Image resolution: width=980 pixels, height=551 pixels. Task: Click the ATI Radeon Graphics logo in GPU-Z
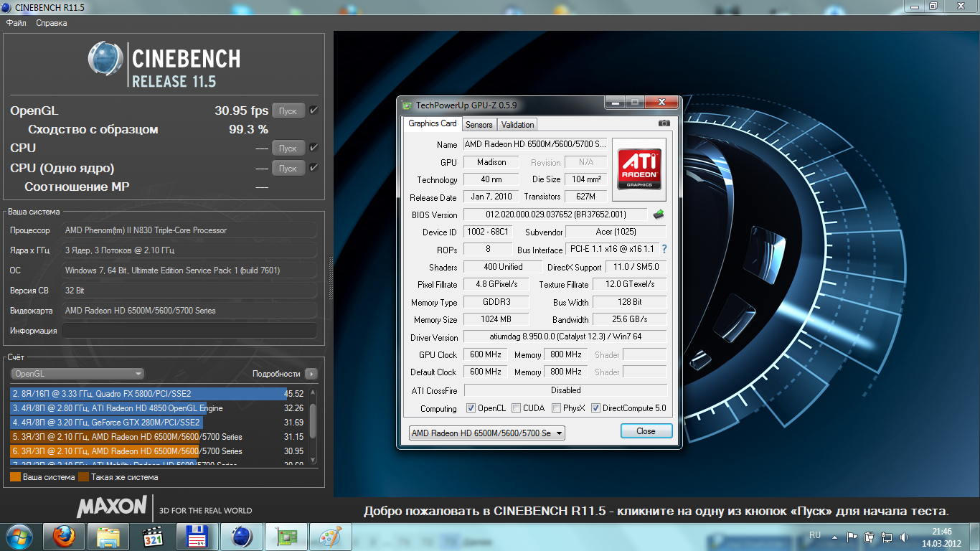pyautogui.click(x=639, y=169)
